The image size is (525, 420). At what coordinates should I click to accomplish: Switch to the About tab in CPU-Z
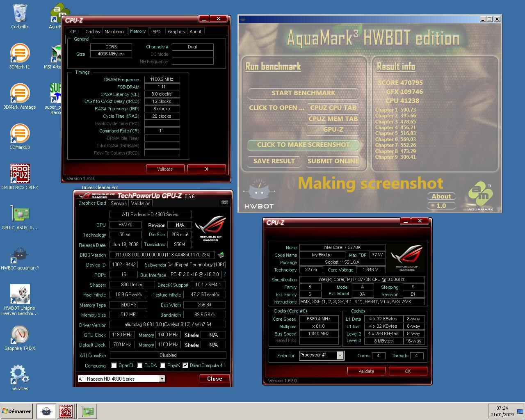[x=195, y=32]
